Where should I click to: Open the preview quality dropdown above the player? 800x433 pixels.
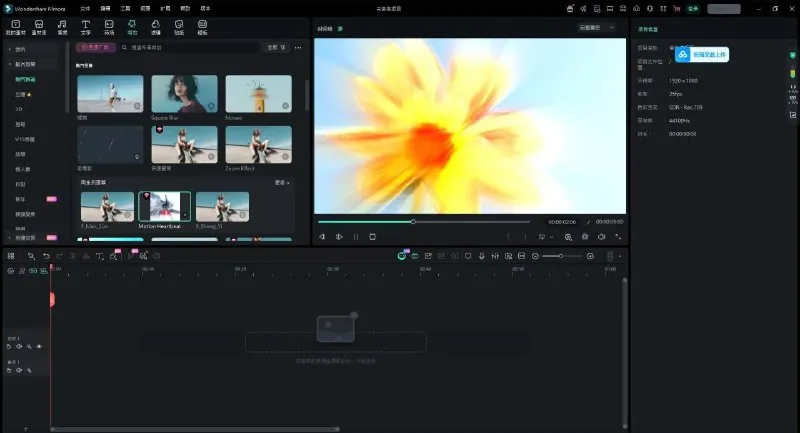(596, 28)
